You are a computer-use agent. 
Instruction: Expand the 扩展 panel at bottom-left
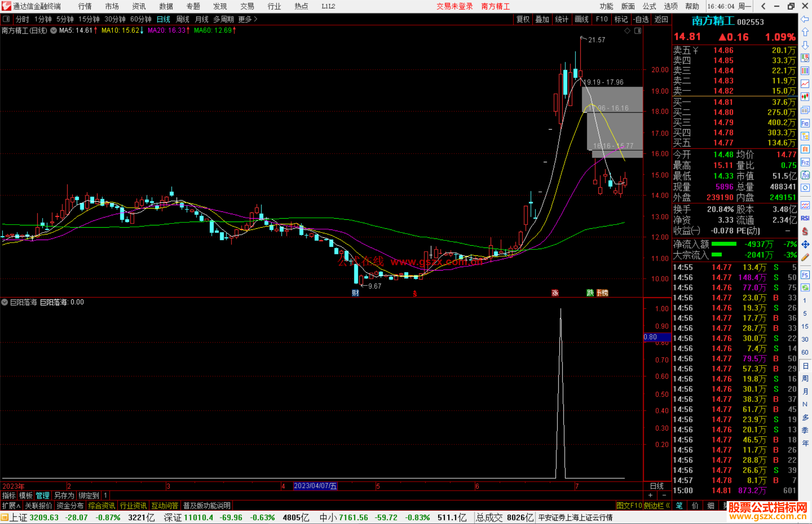[x=11, y=506]
